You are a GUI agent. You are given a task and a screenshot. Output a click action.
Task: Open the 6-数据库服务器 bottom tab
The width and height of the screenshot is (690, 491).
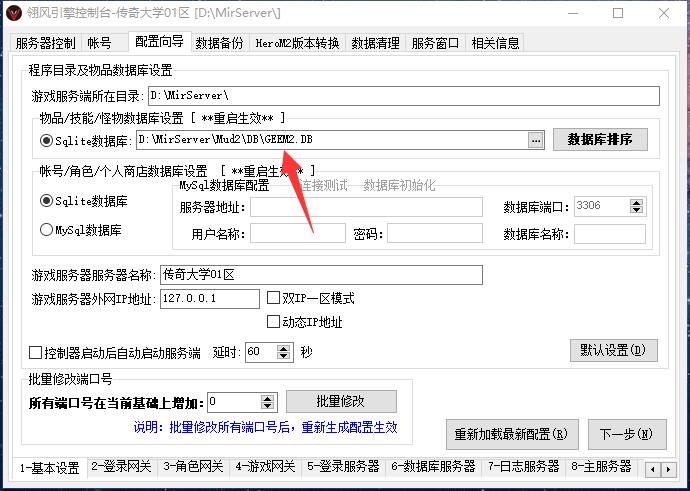coord(433,467)
